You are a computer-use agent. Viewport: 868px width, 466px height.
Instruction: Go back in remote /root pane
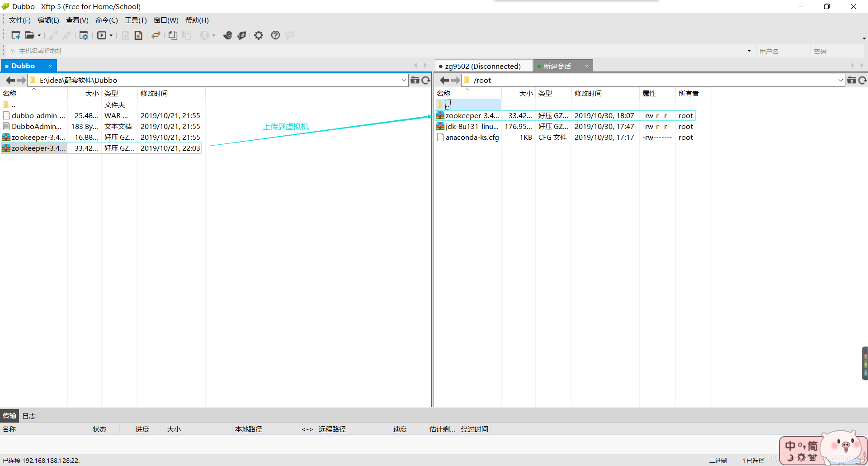[x=444, y=81]
